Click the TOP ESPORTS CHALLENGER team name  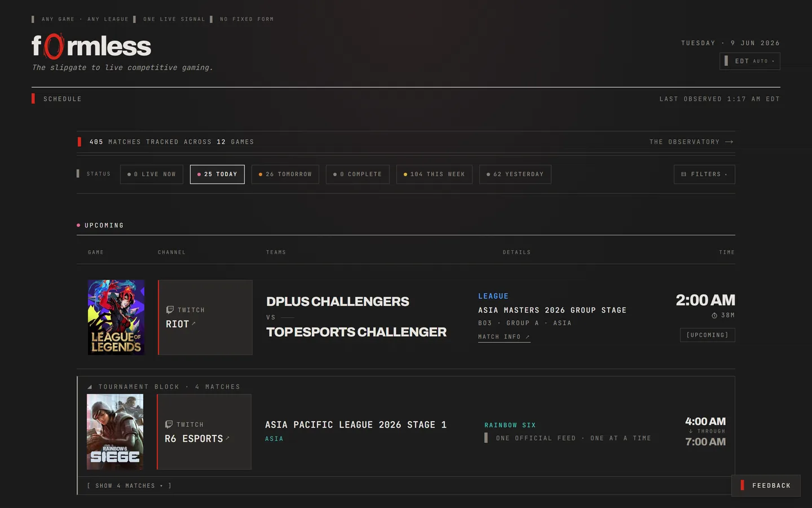click(356, 332)
